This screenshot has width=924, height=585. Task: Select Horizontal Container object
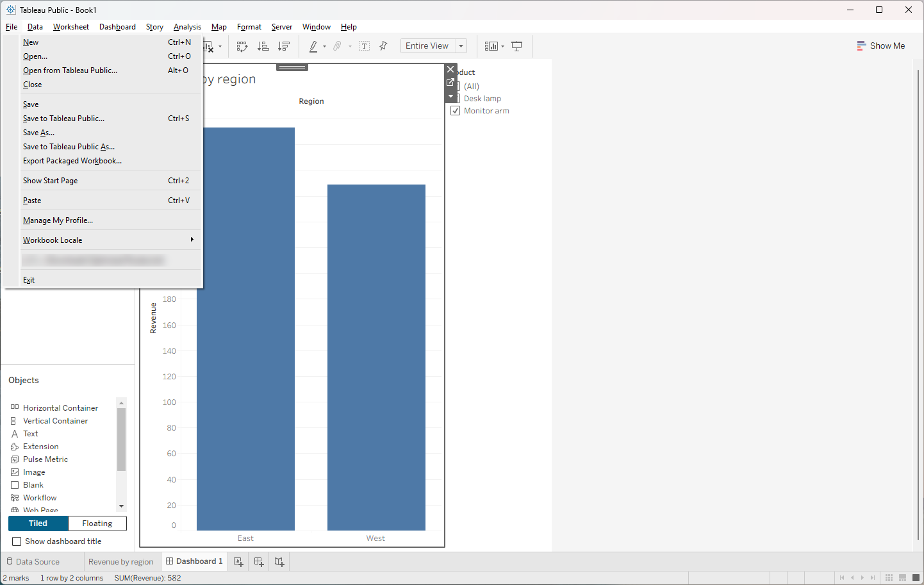click(x=54, y=408)
